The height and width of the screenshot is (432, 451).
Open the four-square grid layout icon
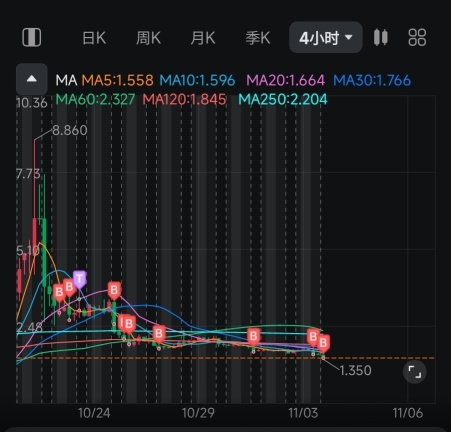pos(417,37)
